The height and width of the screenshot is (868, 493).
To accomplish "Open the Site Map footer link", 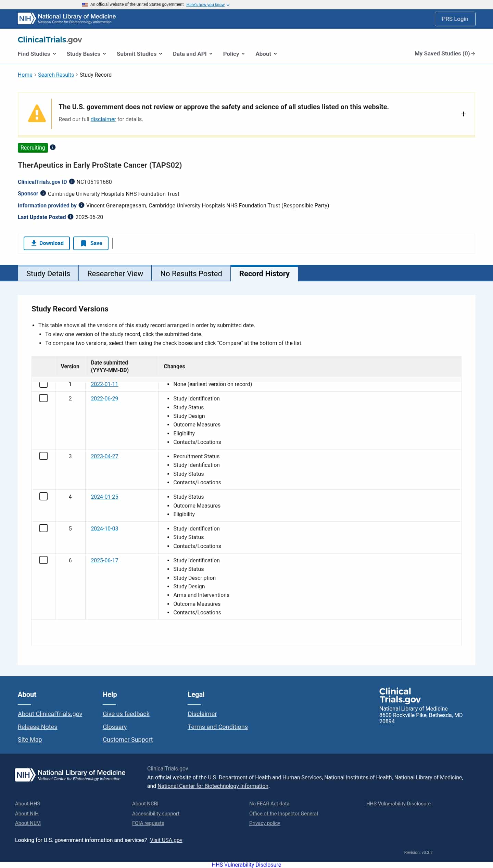I will (x=30, y=739).
